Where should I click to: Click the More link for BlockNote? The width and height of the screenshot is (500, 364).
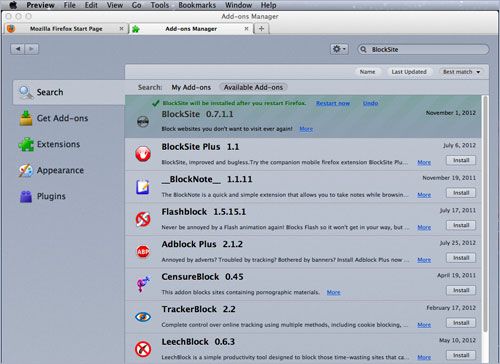click(x=424, y=195)
